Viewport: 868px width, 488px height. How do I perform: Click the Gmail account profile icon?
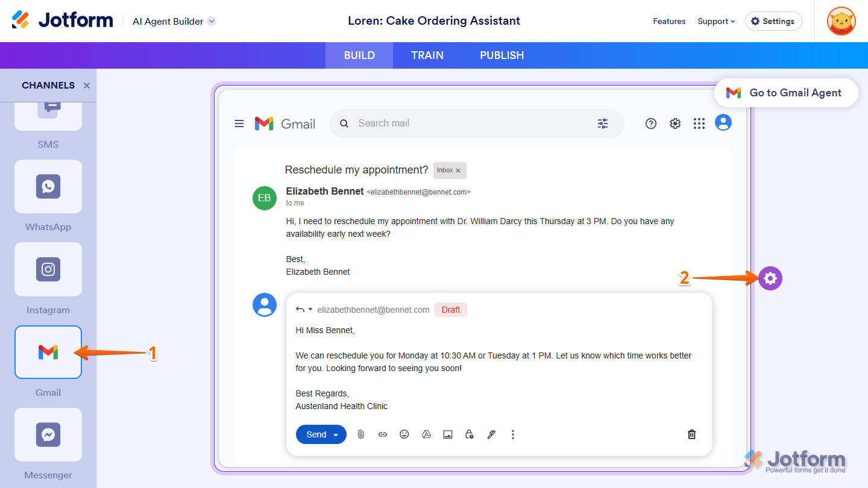[x=723, y=122]
